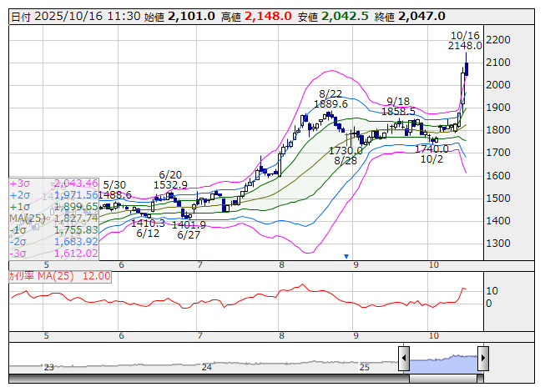Image resolution: width=545 pixels, height=392 pixels.
Task: Click the +1σ 1,899.65 legend row
Action: click(54, 207)
